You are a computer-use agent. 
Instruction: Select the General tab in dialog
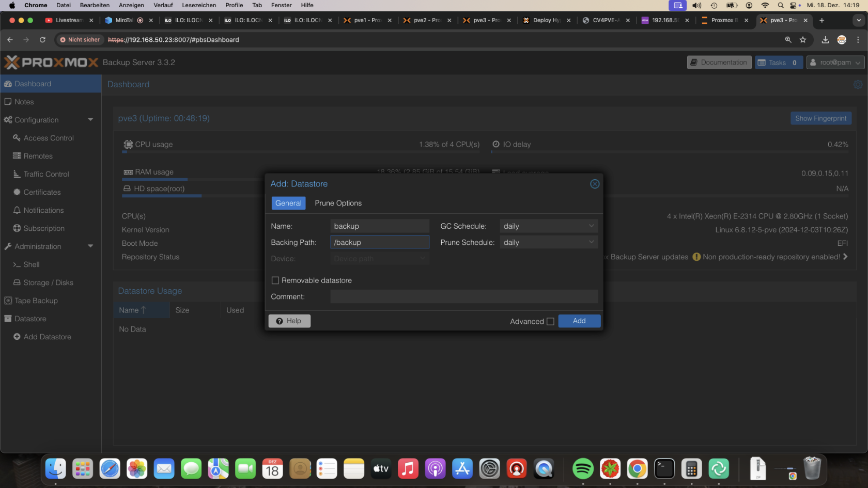288,203
